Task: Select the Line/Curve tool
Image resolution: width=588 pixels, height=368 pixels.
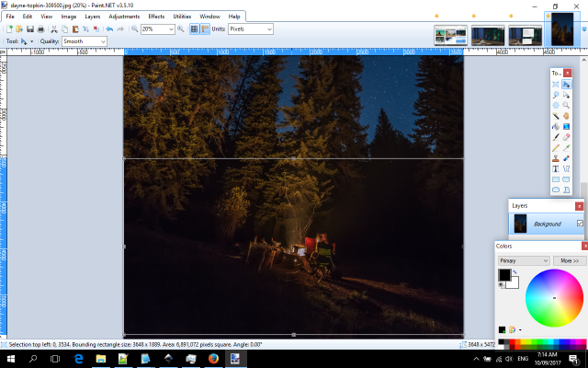Action: (x=566, y=168)
